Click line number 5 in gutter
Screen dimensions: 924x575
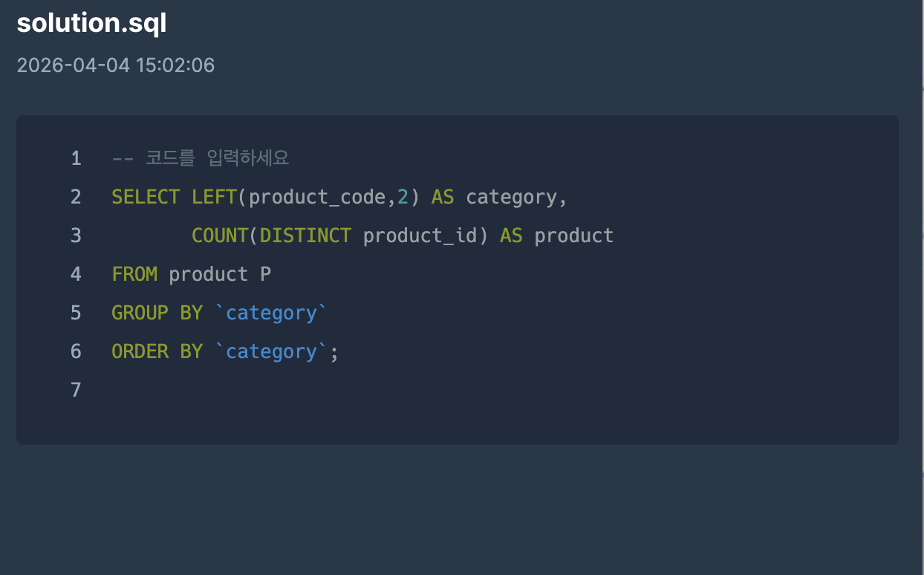(x=76, y=313)
